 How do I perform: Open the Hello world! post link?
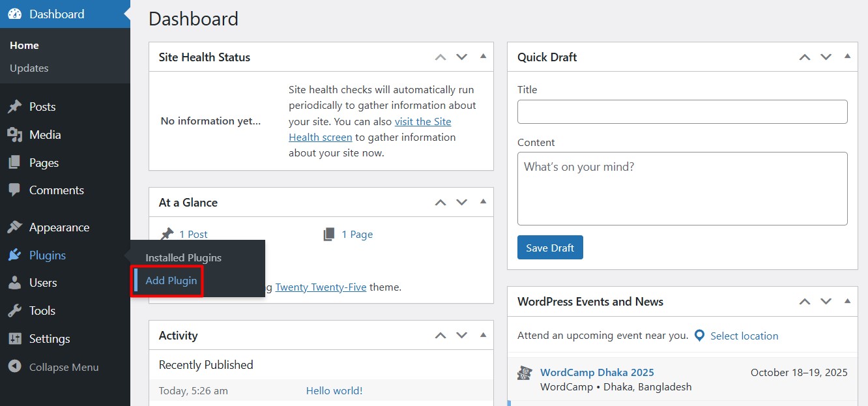[x=334, y=391]
